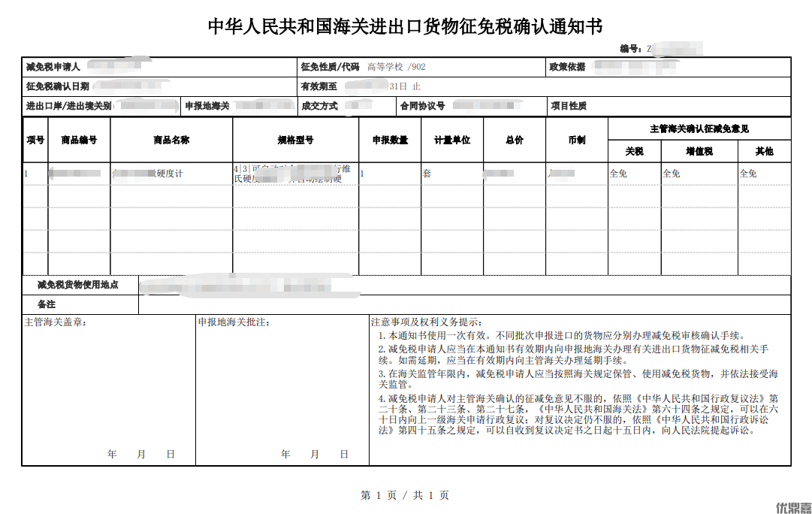Screen dimensions: 812x514
Task: Click the document title heading
Action: pos(406,26)
